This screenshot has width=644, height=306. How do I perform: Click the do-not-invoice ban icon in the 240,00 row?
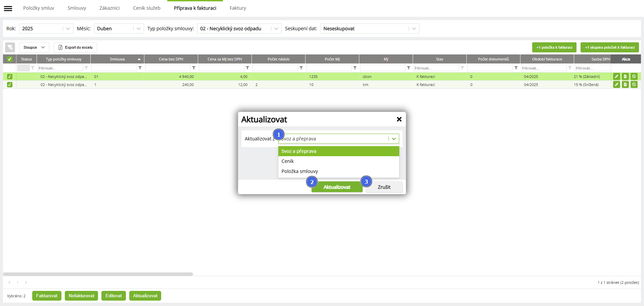point(634,85)
